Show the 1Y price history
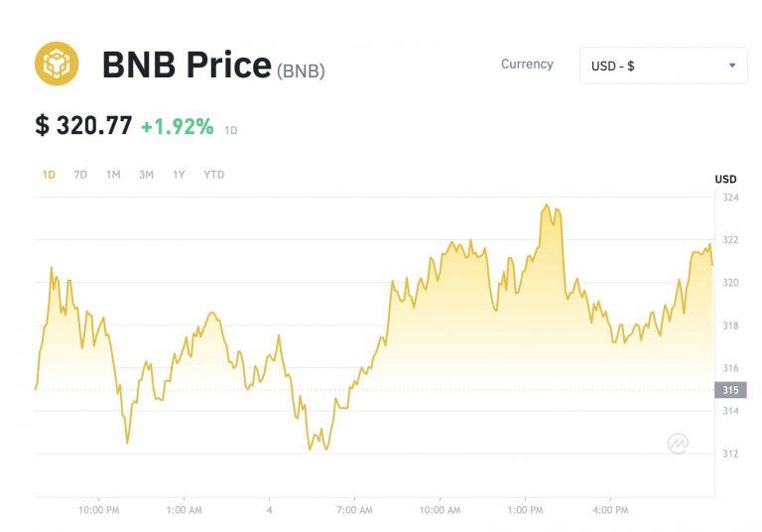 pyautogui.click(x=179, y=175)
